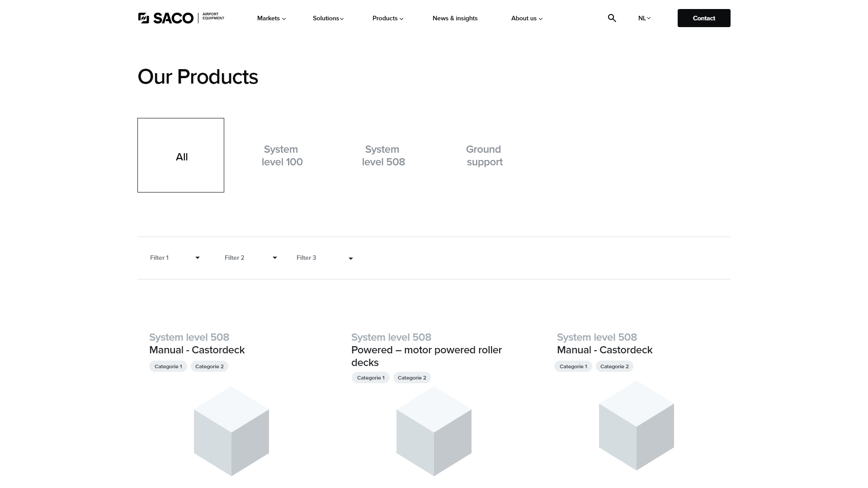The width and height of the screenshot is (868, 488).
Task: Select the All product tab
Action: click(x=181, y=155)
